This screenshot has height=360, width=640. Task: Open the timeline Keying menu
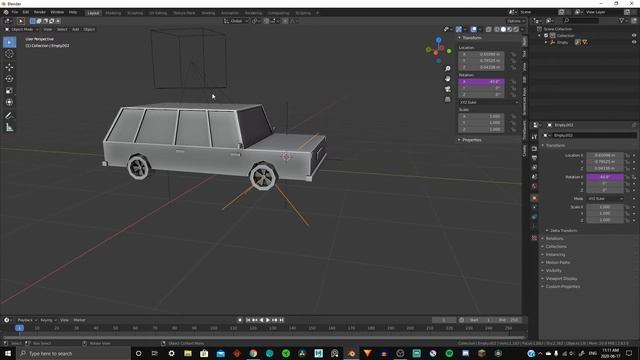click(x=48, y=320)
